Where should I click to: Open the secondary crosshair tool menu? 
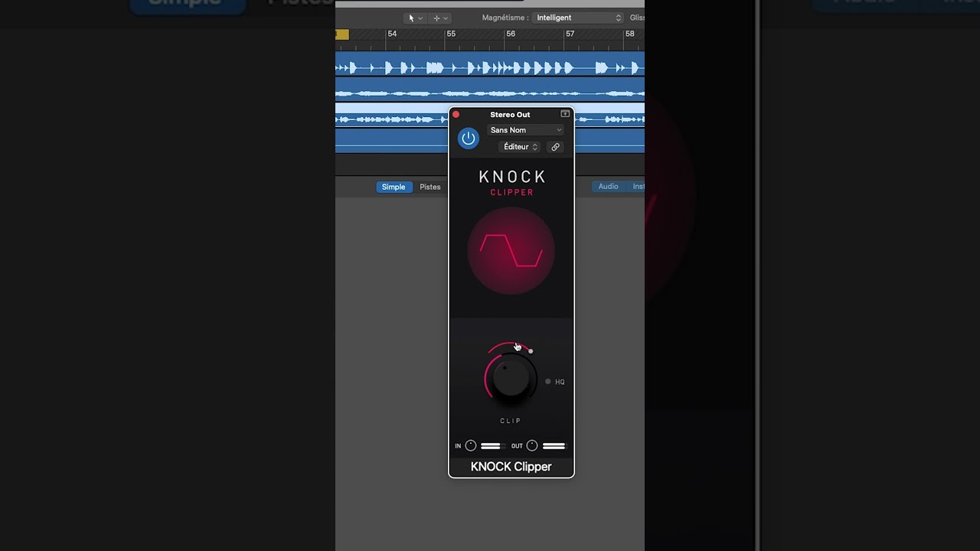[440, 18]
